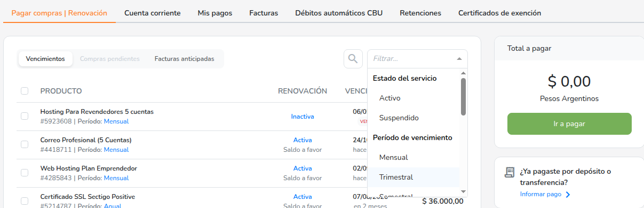Viewport: 644px width, 208px height.
Task: Open Pagar compras | Renovación tab
Action: coord(59,13)
